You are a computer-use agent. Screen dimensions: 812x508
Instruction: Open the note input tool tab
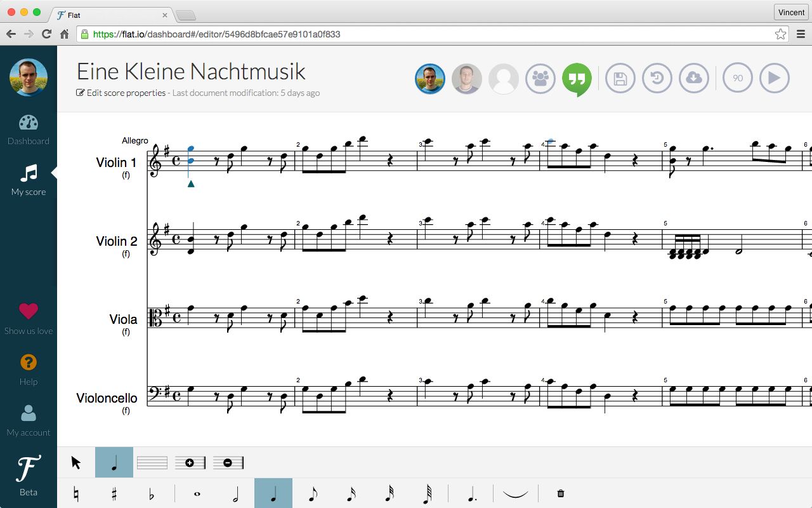pyautogui.click(x=114, y=462)
